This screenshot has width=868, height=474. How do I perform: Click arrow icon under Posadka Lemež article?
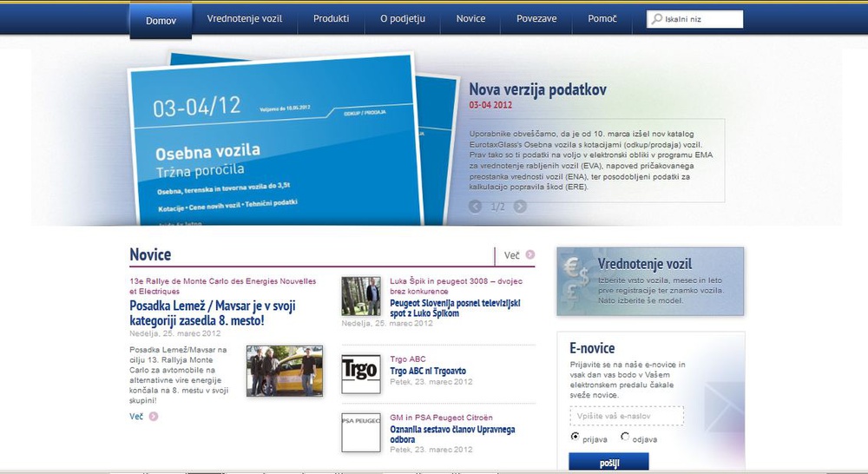[154, 417]
